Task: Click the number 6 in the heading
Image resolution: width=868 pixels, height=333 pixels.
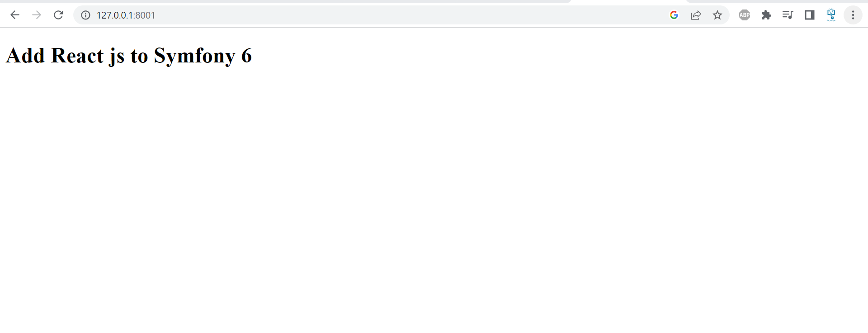Action: (246, 56)
